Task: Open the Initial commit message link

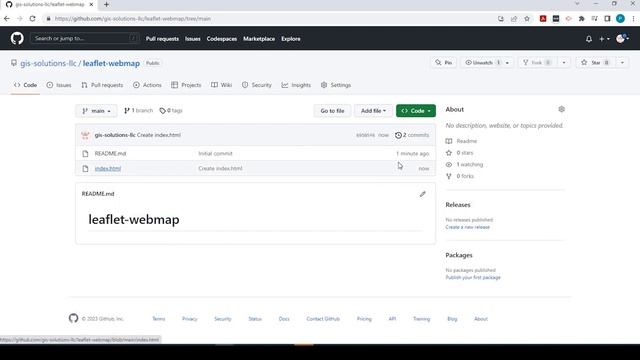Action: tap(215, 153)
